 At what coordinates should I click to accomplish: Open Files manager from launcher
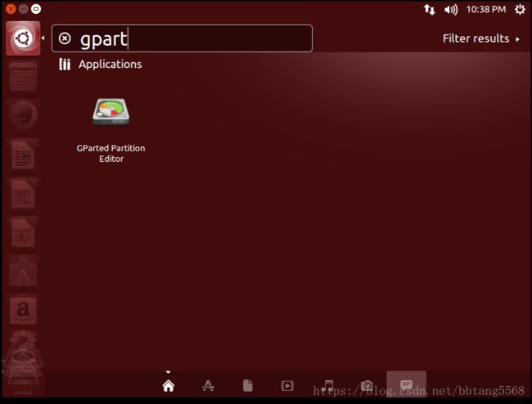pos(23,77)
